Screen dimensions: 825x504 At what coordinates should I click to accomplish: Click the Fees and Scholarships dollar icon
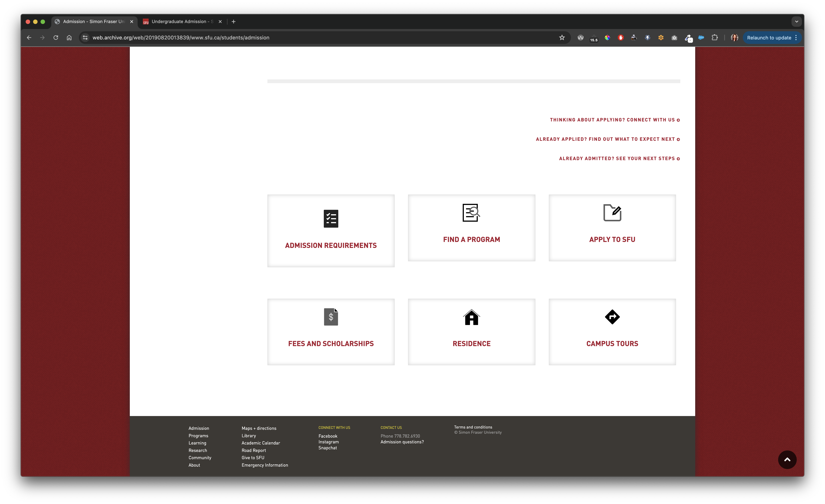click(331, 317)
